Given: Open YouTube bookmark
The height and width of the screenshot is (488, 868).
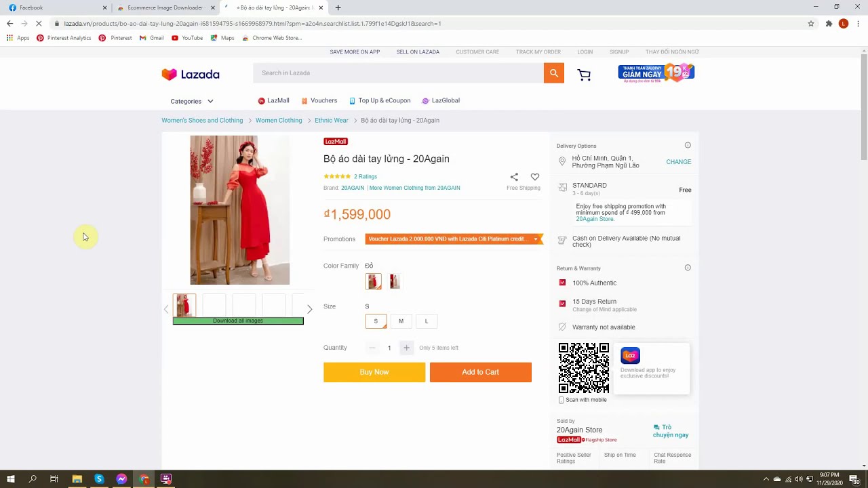Looking at the screenshot, I should click(187, 38).
